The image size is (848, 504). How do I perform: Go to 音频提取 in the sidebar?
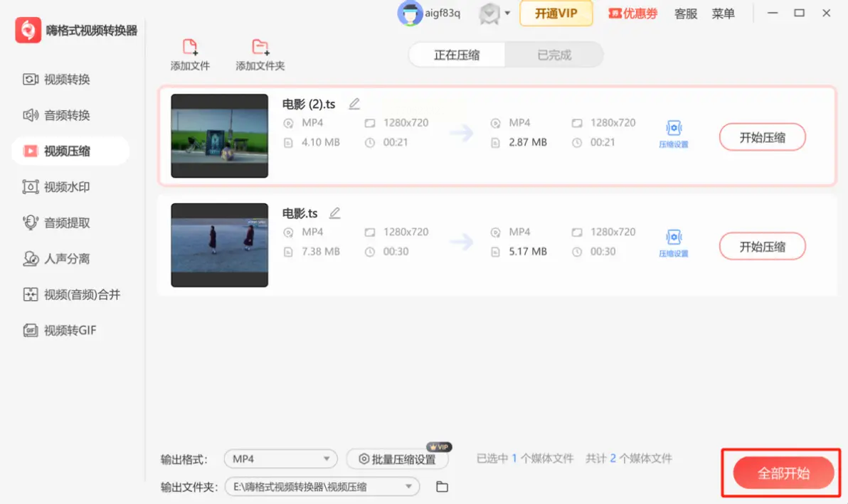67,223
